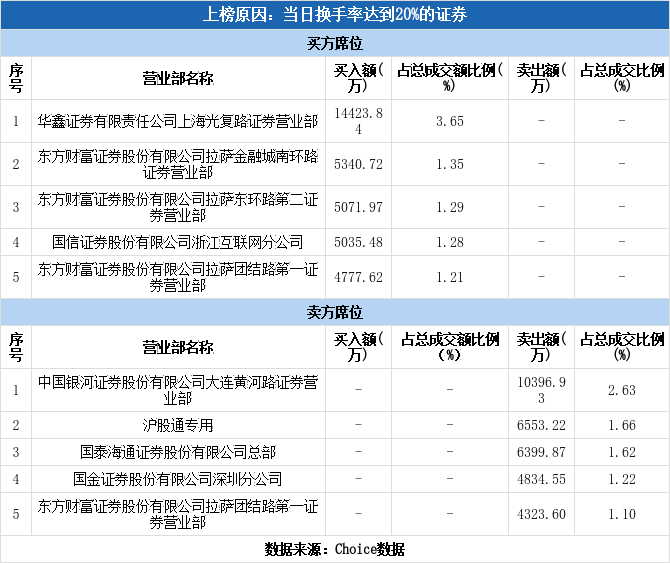The image size is (670, 563).
Task: Click sell amount '4323.60'
Action: 541,514
